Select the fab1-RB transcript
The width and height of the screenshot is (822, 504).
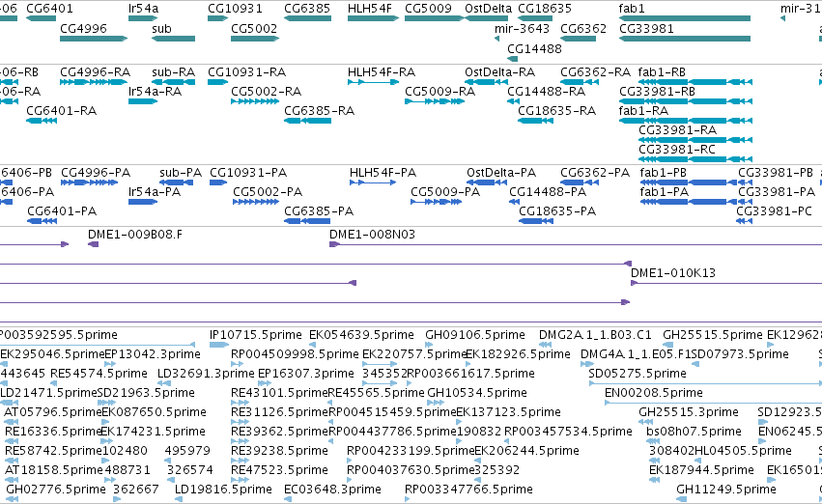(695, 82)
